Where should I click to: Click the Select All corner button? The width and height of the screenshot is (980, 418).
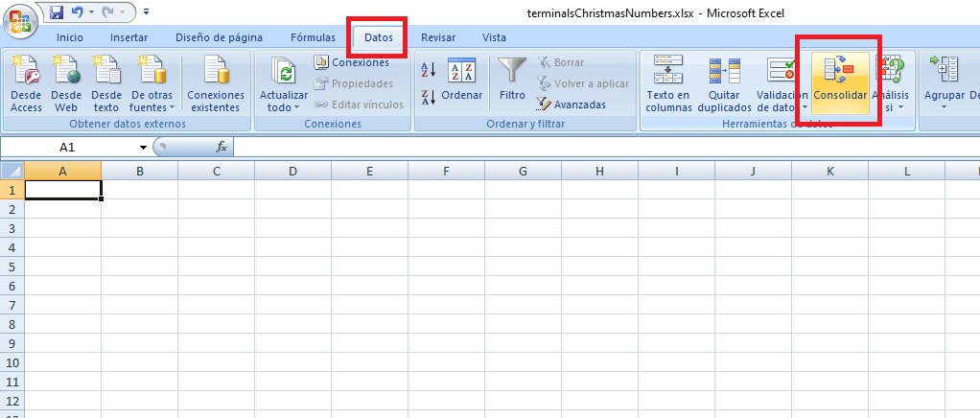tap(12, 171)
